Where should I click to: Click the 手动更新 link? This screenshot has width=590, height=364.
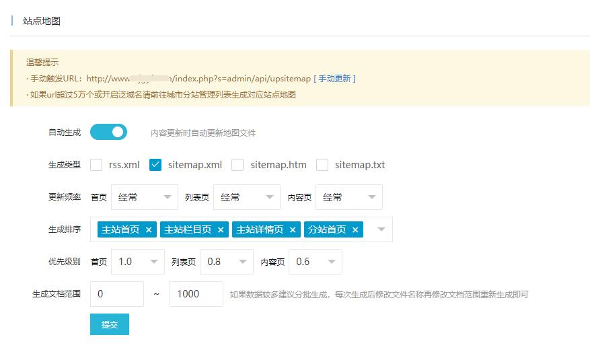coord(334,79)
